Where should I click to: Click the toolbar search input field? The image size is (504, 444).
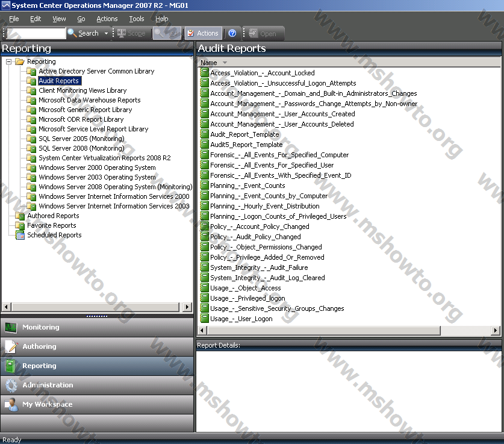pyautogui.click(x=36, y=33)
